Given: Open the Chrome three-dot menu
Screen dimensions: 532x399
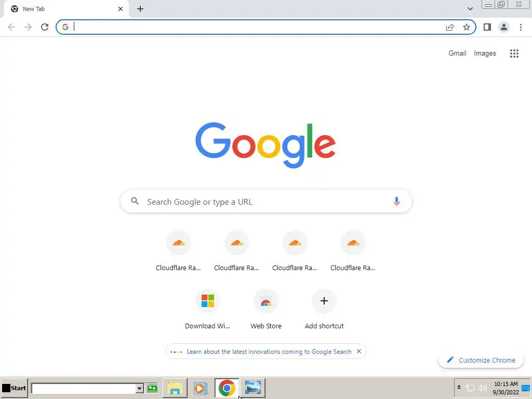Looking at the screenshot, I should point(521,27).
